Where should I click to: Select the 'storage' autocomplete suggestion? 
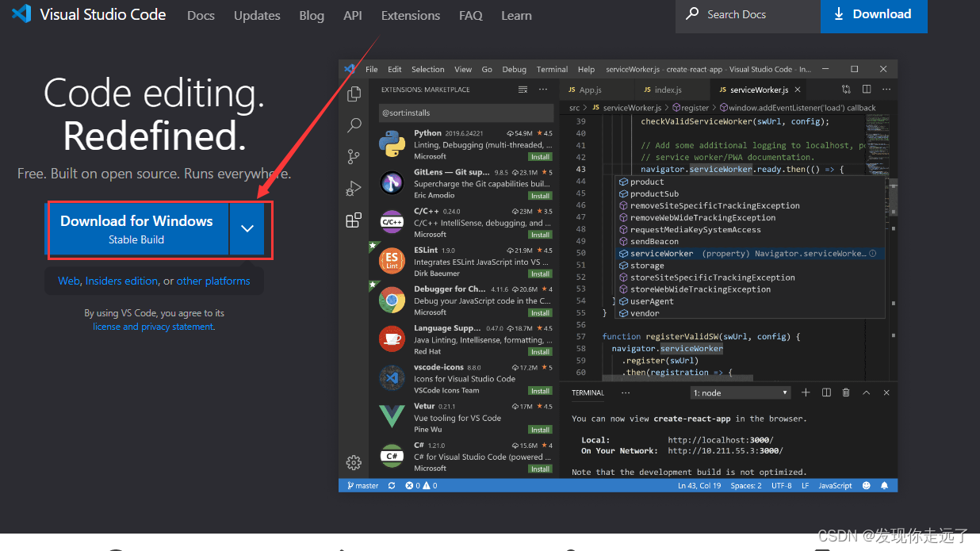click(x=751, y=266)
